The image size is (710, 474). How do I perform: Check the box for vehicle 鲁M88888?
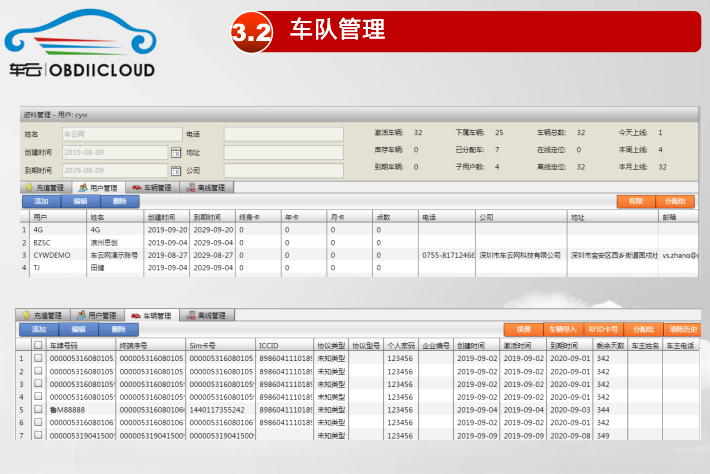click(x=38, y=410)
